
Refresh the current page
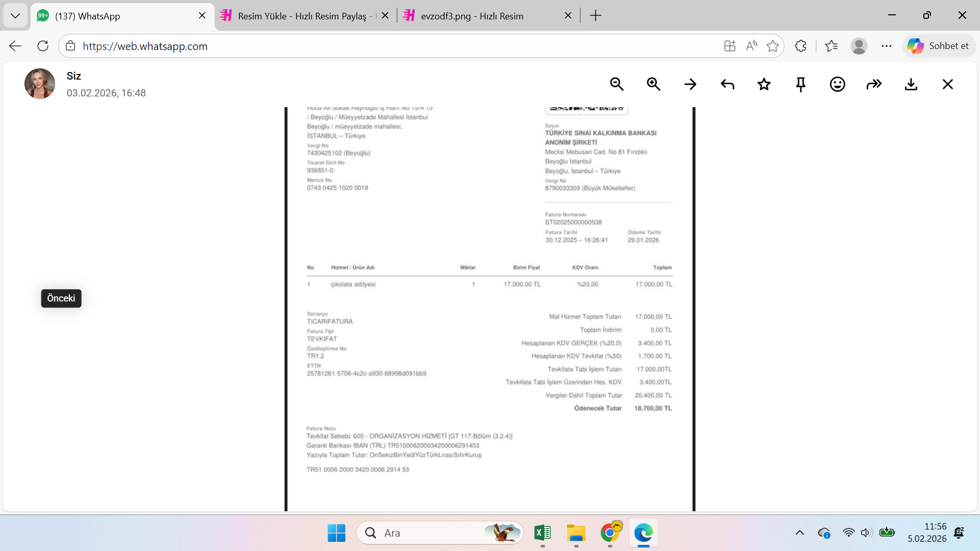point(43,46)
